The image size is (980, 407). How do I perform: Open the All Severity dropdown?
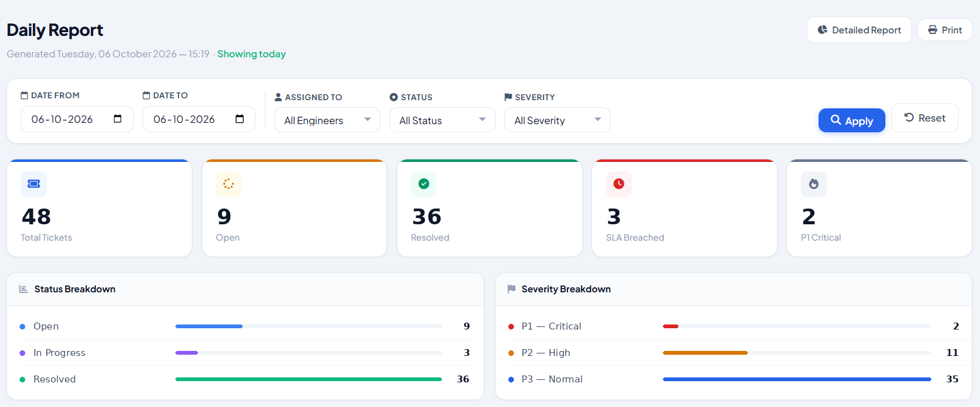click(557, 120)
